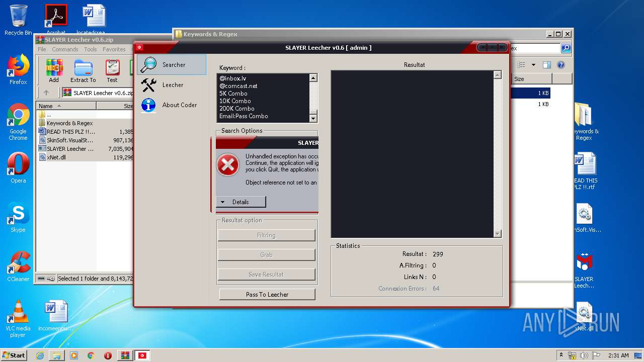Click WinRAR Extract To toolbar icon
Screen dimensions: 644x362
(x=83, y=71)
